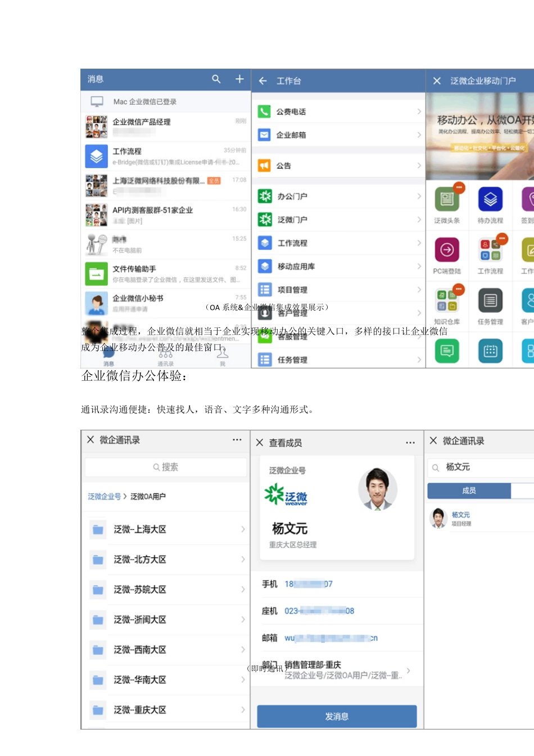The image size is (534, 756).
Task: Click the search field containing 杨文元
Action: point(481,467)
